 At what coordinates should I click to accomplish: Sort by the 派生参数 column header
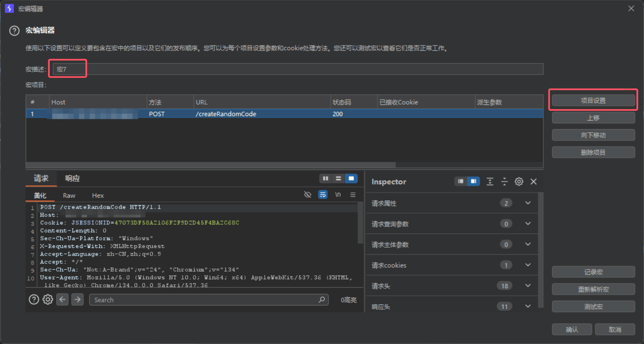coord(509,102)
